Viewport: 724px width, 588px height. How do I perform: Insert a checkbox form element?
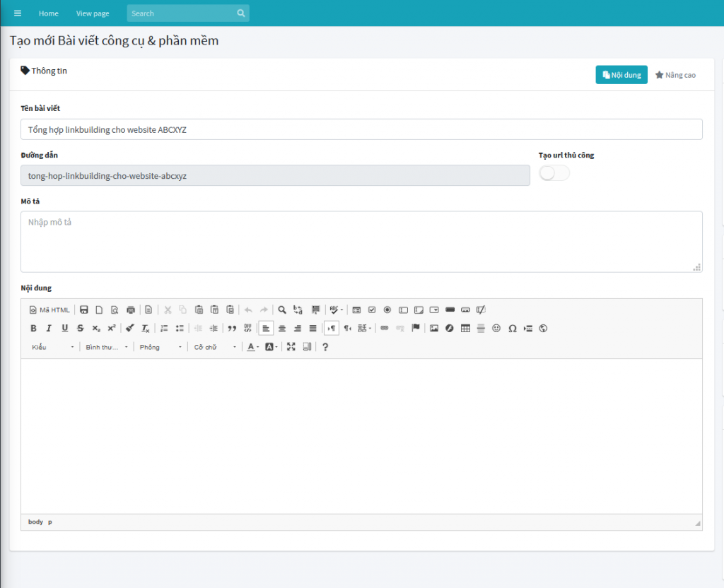[x=372, y=310]
